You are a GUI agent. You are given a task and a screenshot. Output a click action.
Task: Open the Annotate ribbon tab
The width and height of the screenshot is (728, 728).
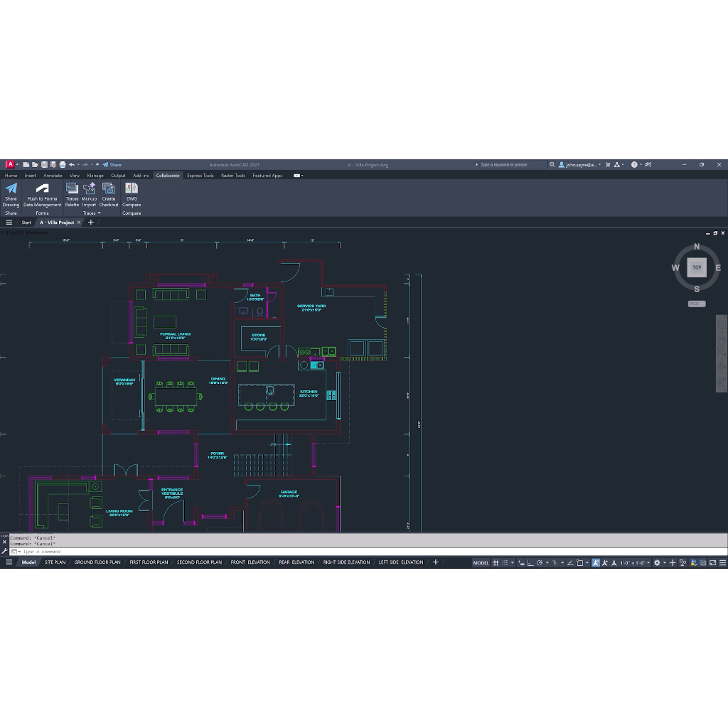(x=53, y=176)
